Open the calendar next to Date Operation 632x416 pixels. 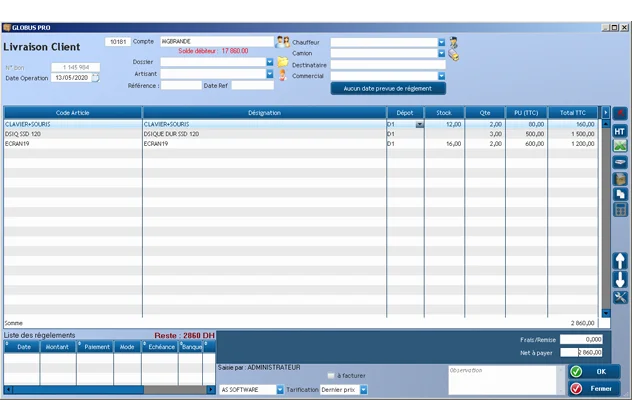(x=96, y=77)
